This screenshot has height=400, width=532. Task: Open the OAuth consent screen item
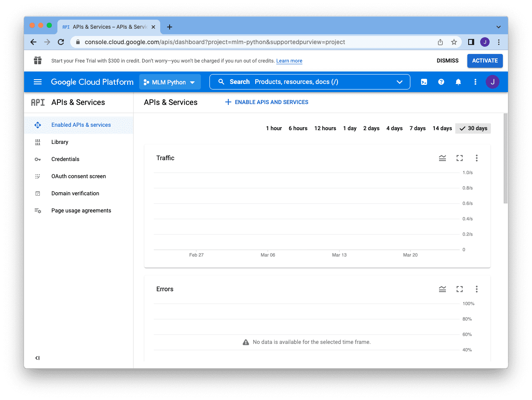(x=78, y=176)
